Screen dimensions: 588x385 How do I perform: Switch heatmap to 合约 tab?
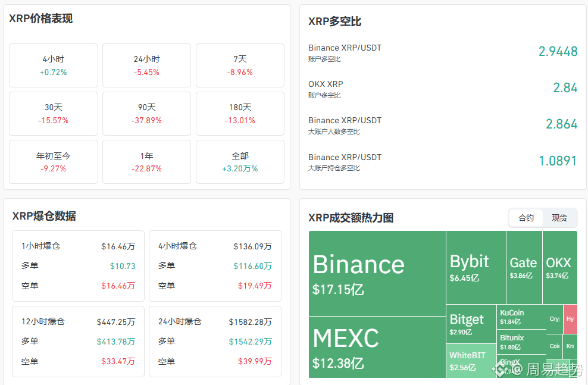tap(526, 218)
